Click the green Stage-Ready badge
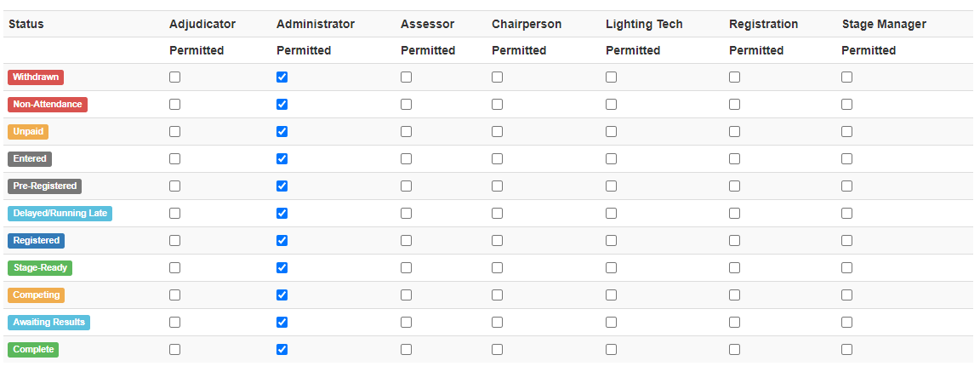980x372 pixels. pos(40,267)
